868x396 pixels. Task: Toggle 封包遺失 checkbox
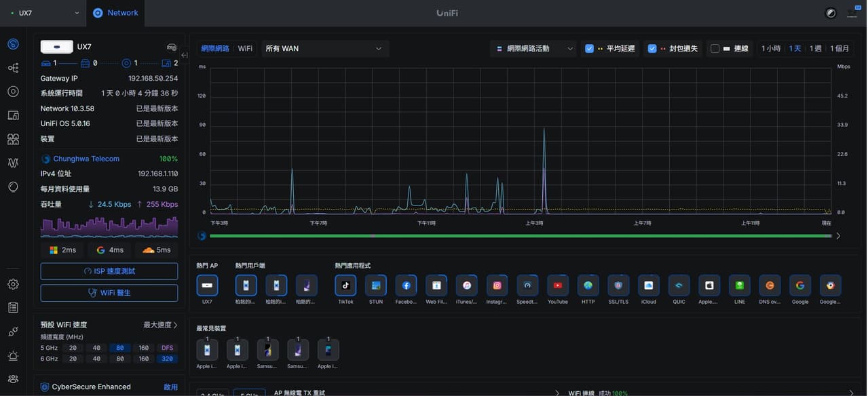click(x=652, y=49)
